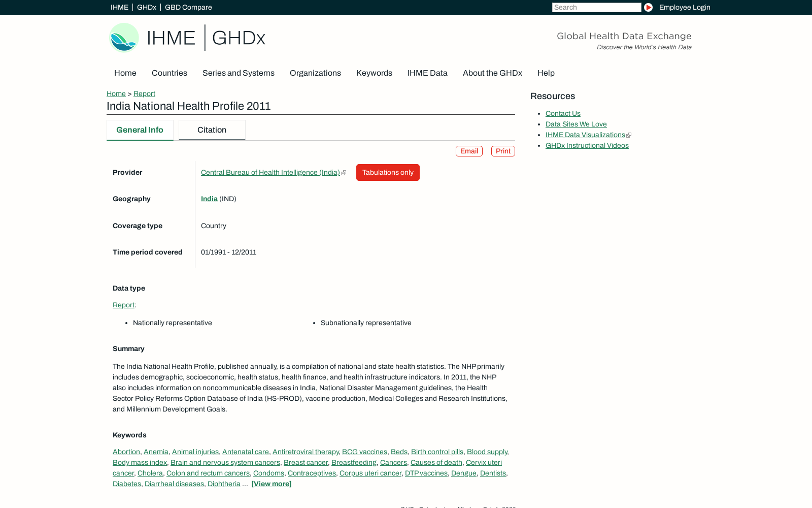Click external link icon next to IHME Data Visualizations
The width and height of the screenshot is (812, 508).
pyautogui.click(x=629, y=135)
